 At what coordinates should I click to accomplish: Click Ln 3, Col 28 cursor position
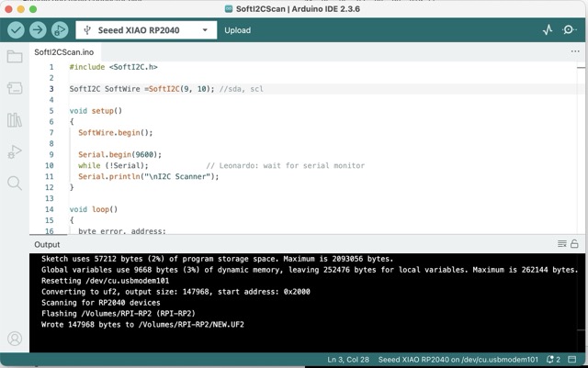(x=348, y=359)
